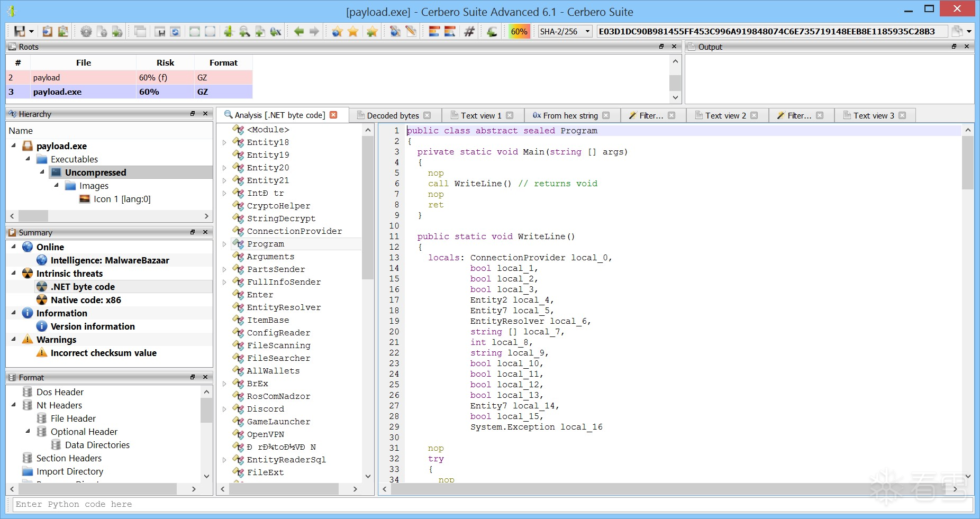The height and width of the screenshot is (519, 980).
Task: Click the pencil document edit icon
Action: tap(411, 31)
